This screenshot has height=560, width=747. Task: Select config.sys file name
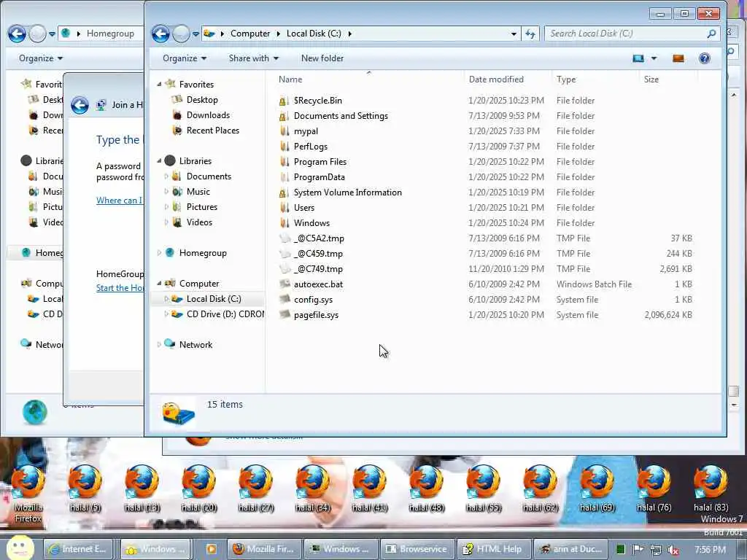[313, 300]
